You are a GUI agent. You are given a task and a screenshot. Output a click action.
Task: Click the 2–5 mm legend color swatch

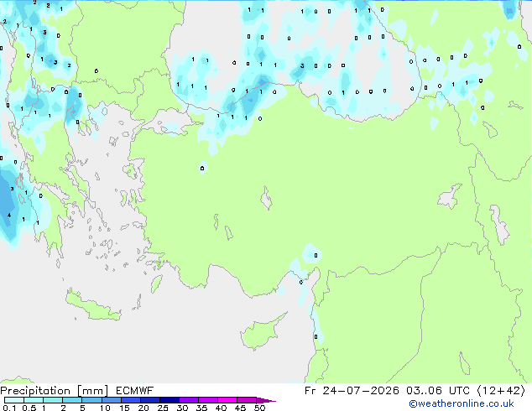(x=72, y=400)
